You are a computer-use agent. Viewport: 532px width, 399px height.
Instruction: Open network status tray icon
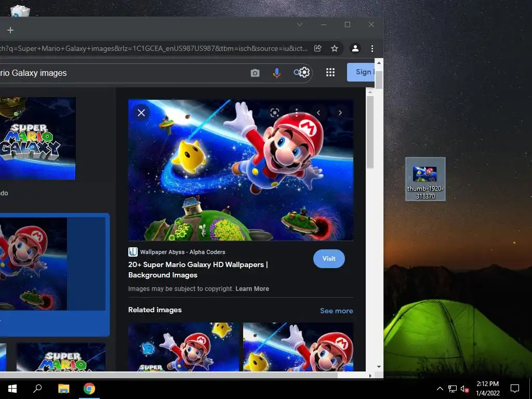pyautogui.click(x=453, y=389)
